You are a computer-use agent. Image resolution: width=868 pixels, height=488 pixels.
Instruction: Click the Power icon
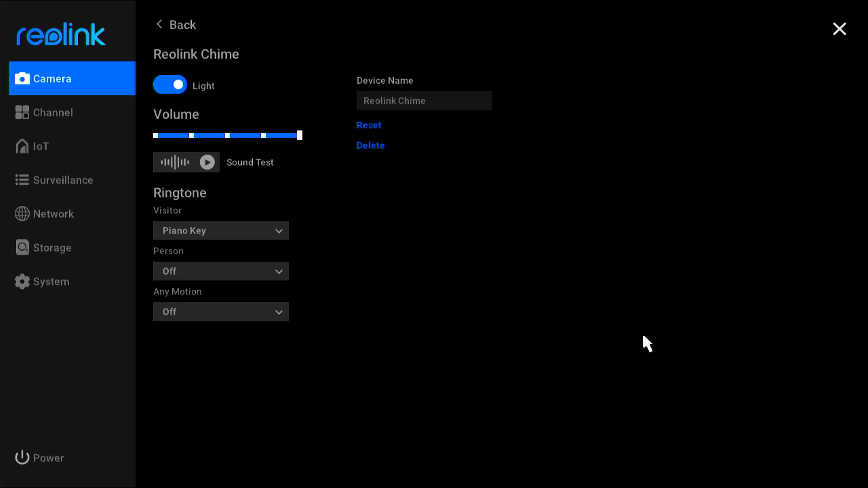[22, 458]
